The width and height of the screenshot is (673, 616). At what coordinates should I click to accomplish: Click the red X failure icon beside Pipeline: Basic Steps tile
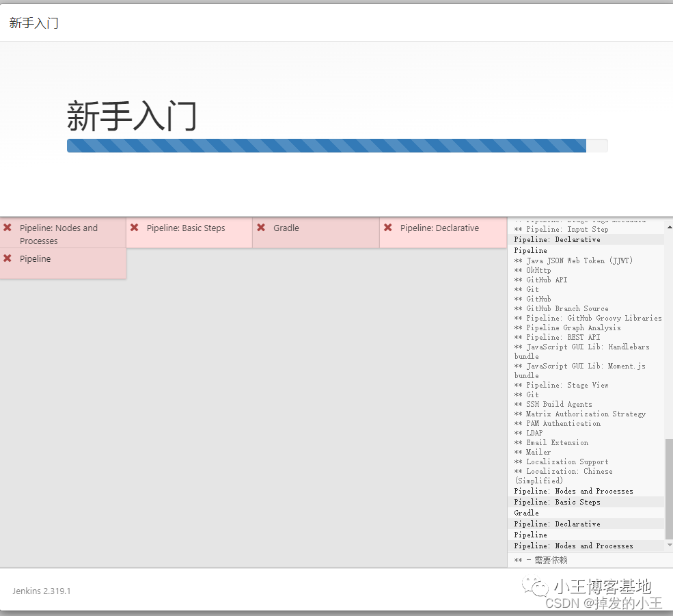click(x=135, y=228)
